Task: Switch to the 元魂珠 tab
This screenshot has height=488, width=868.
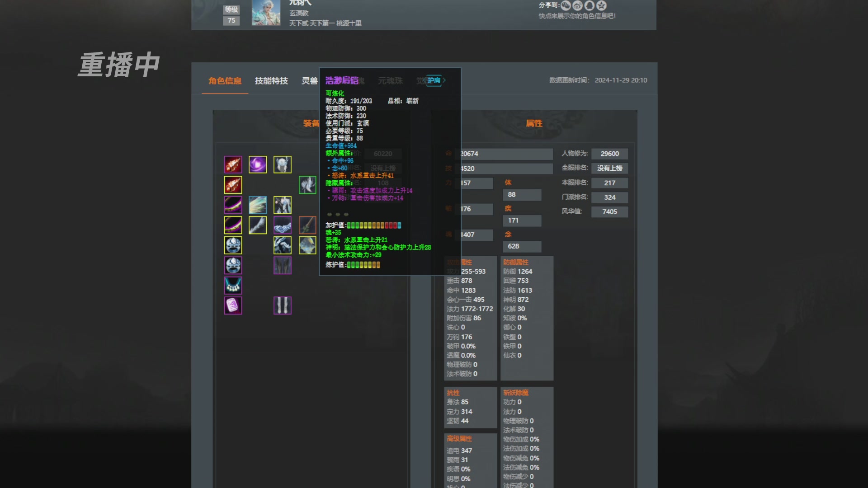Action: (390, 81)
